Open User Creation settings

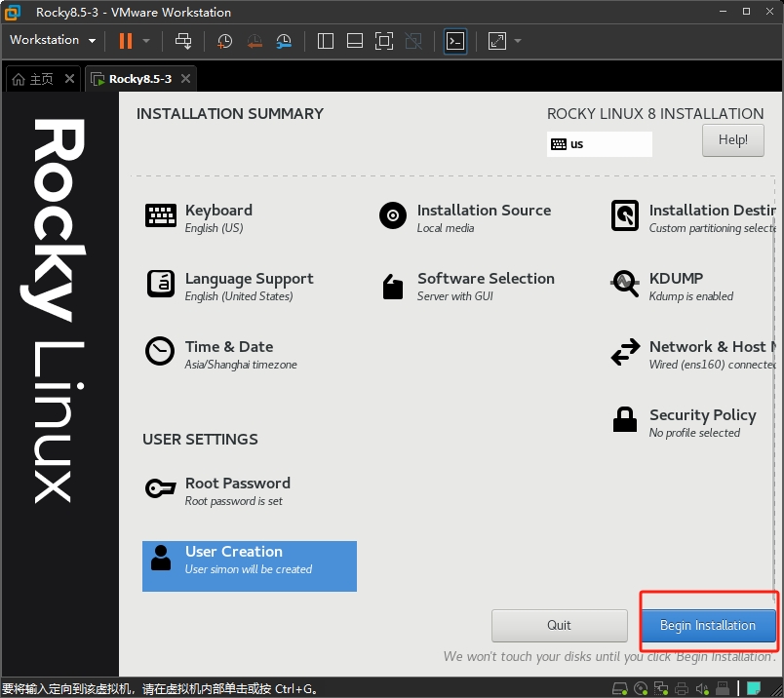(250, 566)
